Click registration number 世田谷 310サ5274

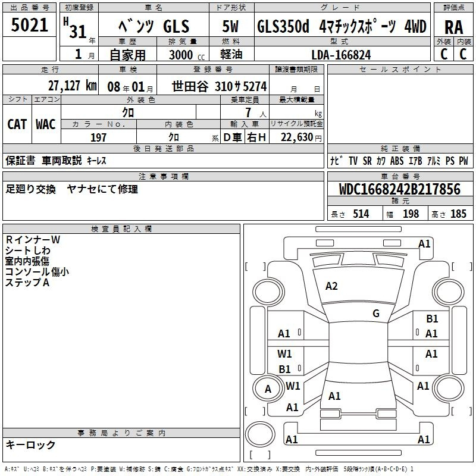pyautogui.click(x=219, y=86)
